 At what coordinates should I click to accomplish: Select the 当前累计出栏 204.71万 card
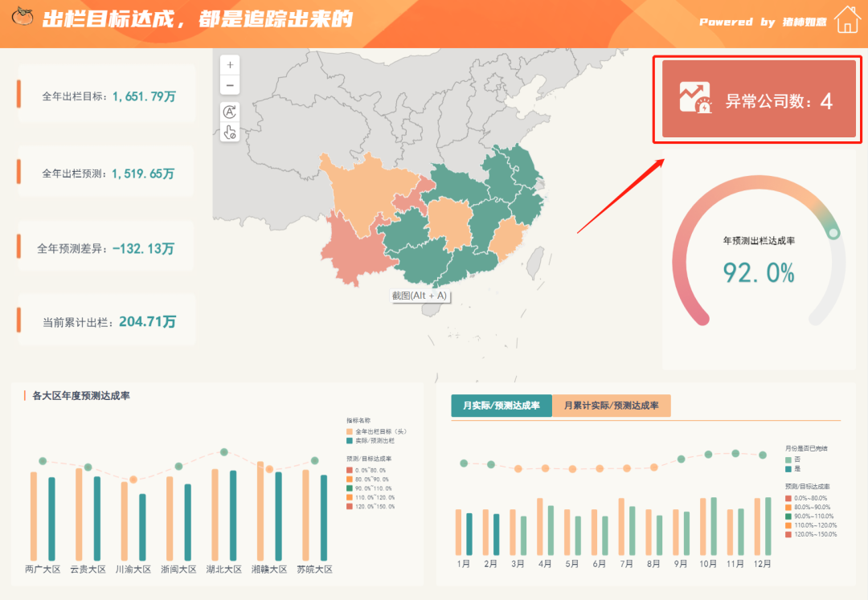click(x=107, y=320)
